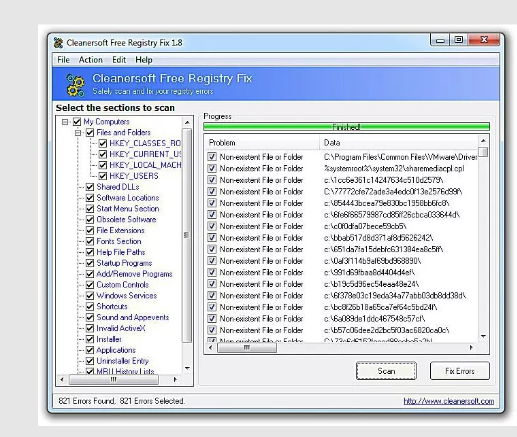Click the section tree vertical scrollbar thumb

[x=187, y=236]
